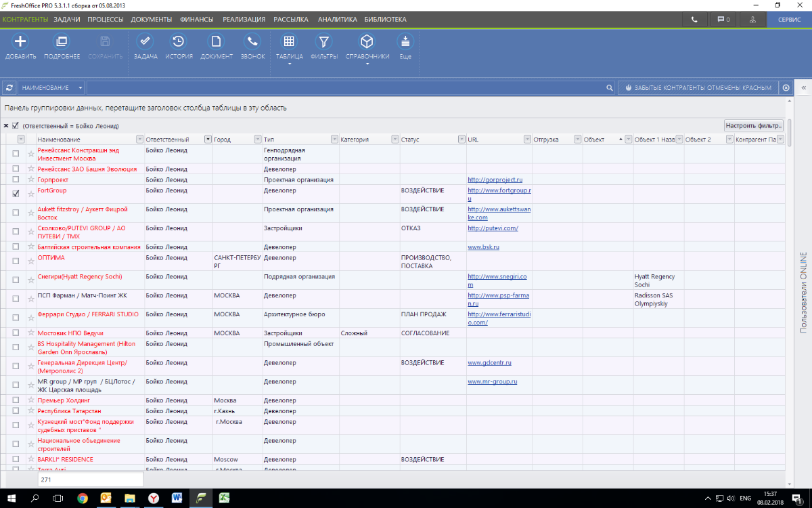Click the Документ toolbar icon

coord(216,42)
